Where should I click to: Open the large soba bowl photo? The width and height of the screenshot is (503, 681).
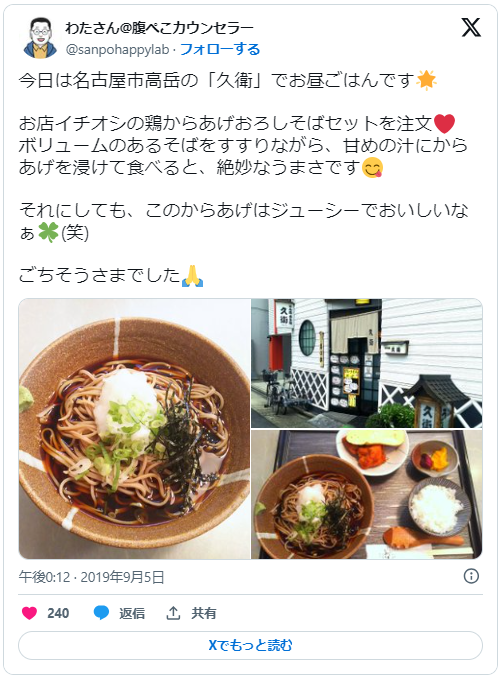tap(134, 429)
